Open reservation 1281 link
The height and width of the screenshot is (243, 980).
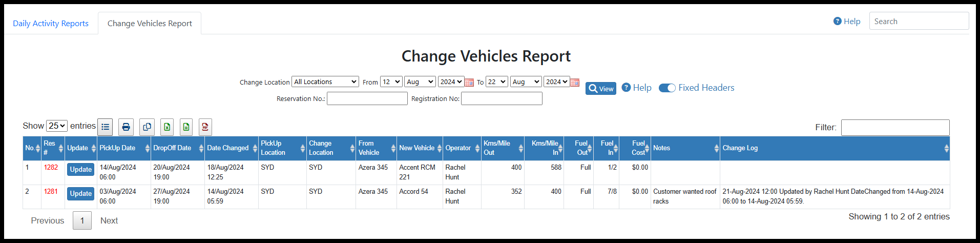(x=51, y=191)
